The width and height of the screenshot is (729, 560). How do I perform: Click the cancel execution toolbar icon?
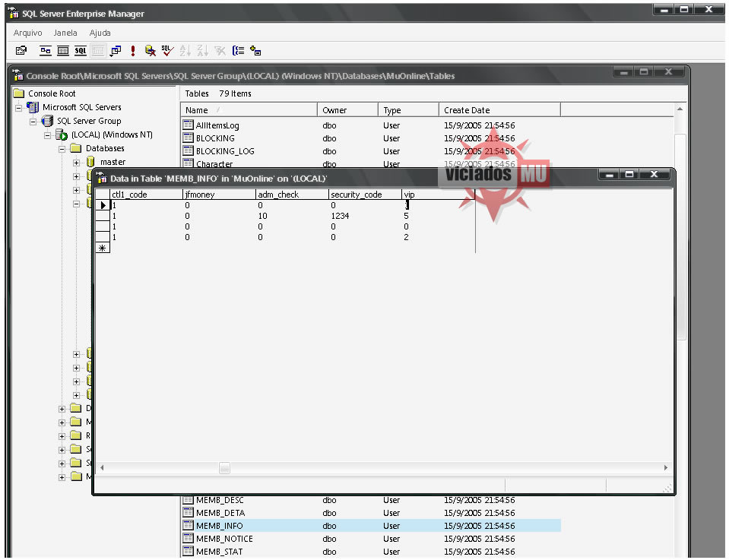pyautogui.click(x=151, y=51)
